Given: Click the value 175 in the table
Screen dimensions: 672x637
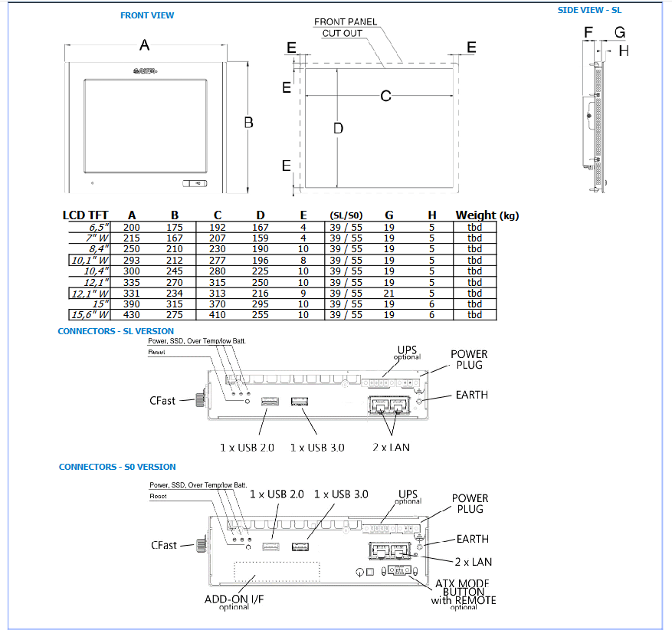Looking at the screenshot, I should coord(175,227).
